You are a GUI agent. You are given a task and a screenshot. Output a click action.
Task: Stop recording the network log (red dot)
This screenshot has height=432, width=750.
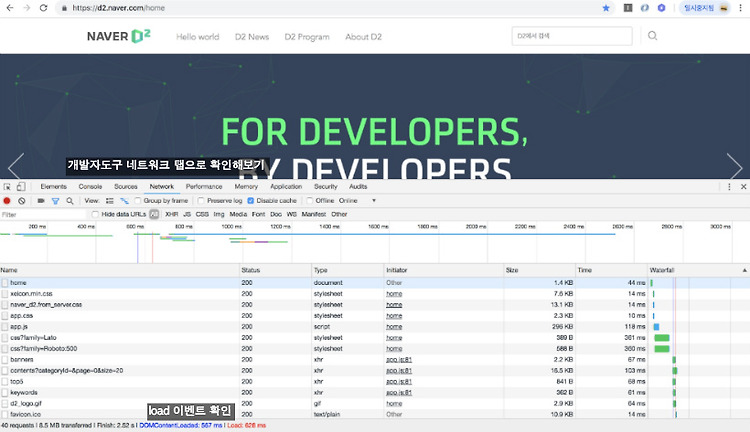tap(7, 201)
